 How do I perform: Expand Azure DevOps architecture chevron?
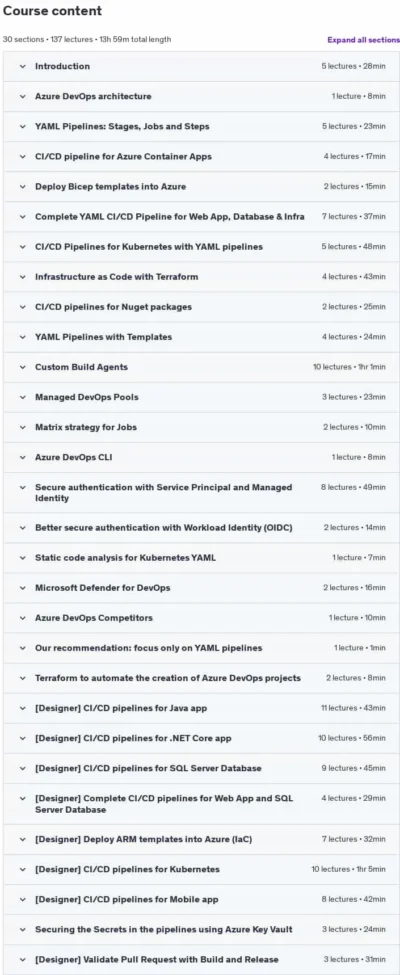pyautogui.click(x=22, y=96)
